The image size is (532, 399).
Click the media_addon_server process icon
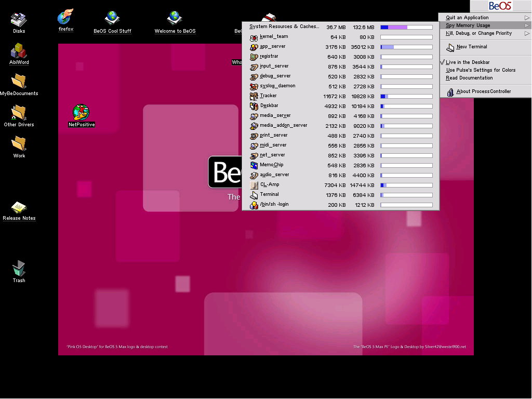pos(254,126)
